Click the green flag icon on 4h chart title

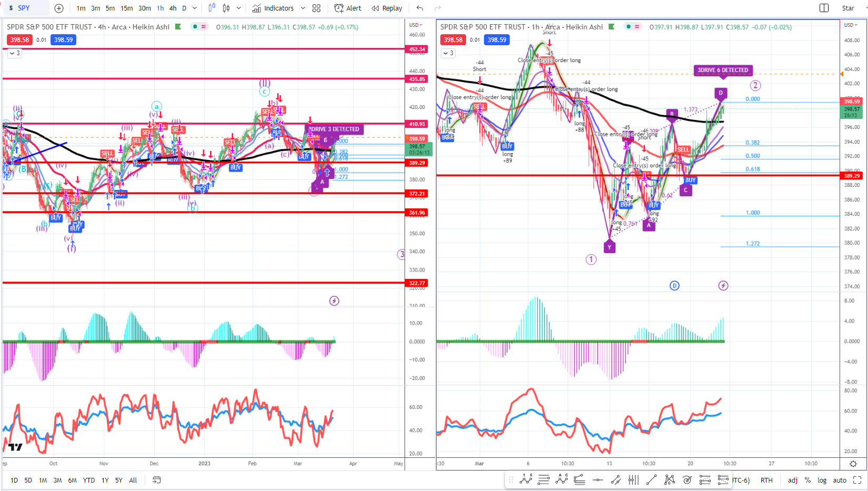pyautogui.click(x=178, y=27)
